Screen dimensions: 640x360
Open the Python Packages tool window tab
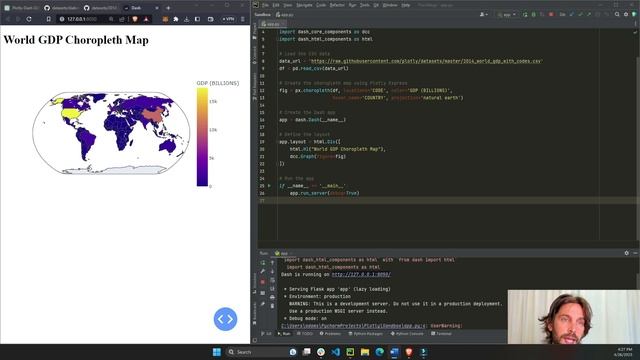point(366,333)
